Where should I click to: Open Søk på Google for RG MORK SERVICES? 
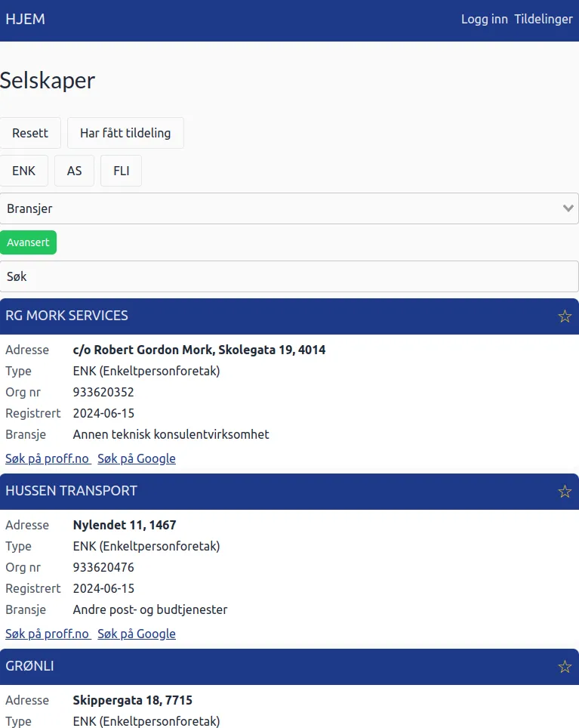[x=137, y=458]
